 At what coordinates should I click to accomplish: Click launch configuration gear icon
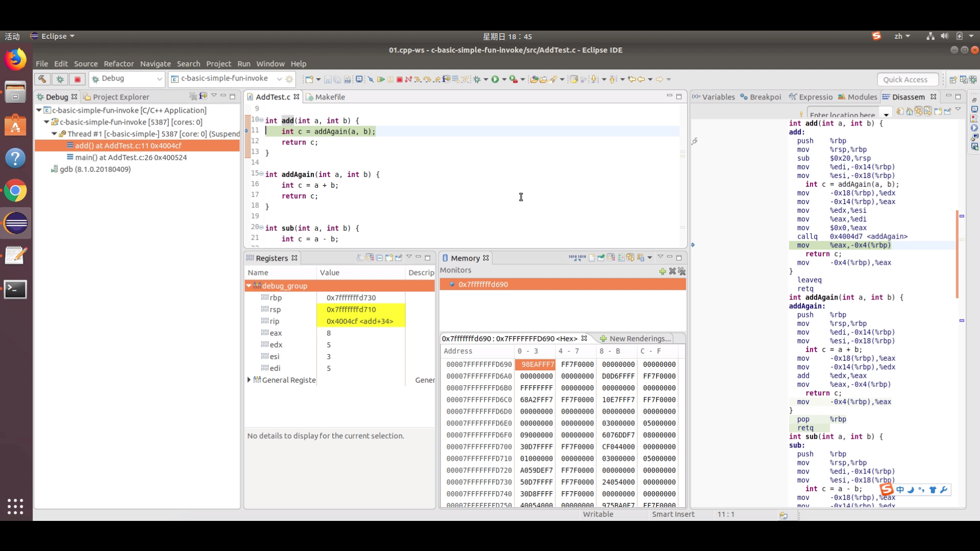coord(289,79)
